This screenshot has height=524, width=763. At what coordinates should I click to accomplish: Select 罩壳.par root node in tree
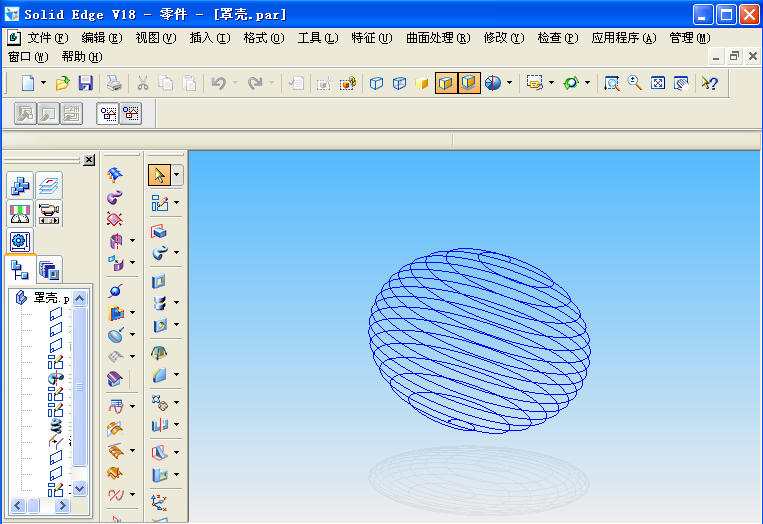coord(42,298)
